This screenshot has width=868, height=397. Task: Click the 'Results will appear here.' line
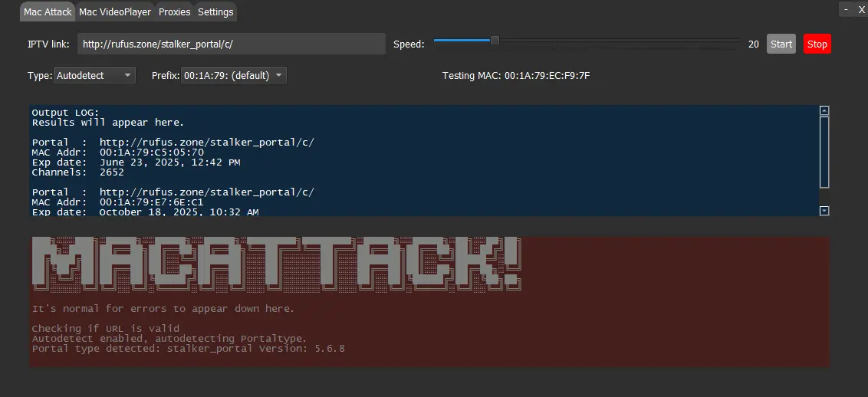[108, 122]
